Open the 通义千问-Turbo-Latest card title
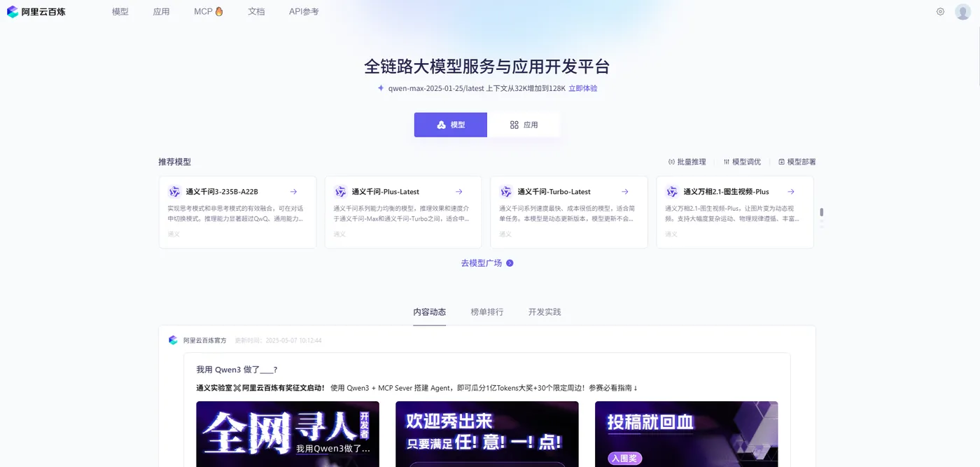 pos(554,192)
